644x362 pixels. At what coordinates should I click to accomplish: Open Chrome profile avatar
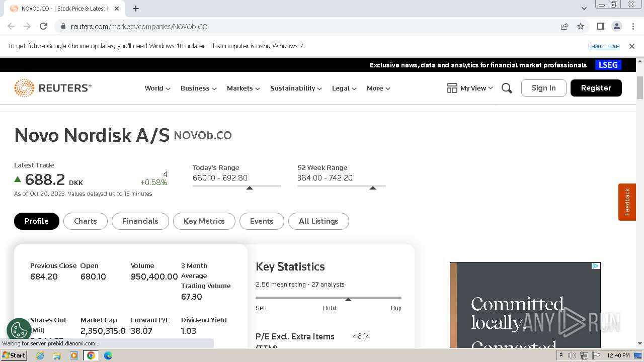coord(616,26)
